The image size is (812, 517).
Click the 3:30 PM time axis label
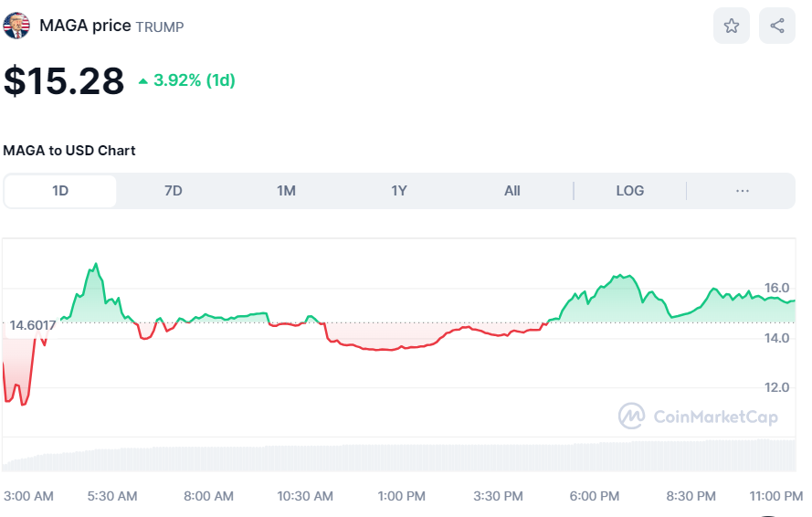[x=498, y=496]
